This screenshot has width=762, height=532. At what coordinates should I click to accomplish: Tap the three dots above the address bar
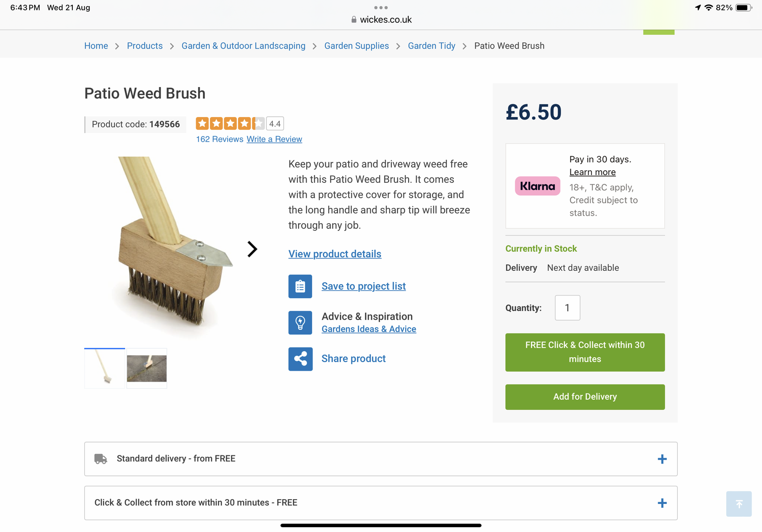[381, 8]
